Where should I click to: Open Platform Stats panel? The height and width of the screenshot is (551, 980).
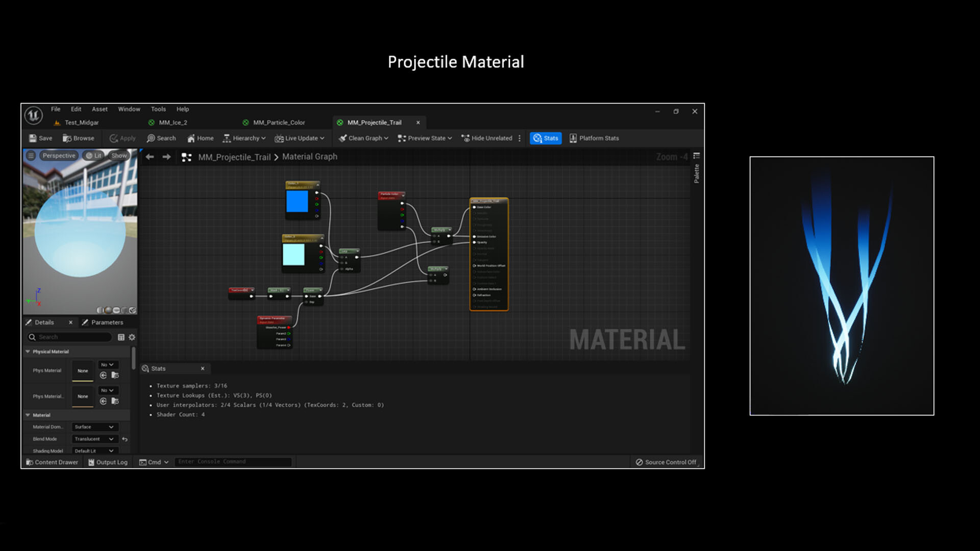(x=594, y=138)
